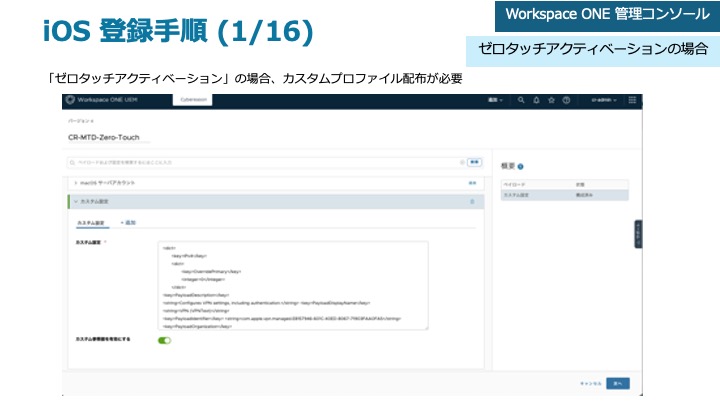Open the grid apps menu icon
This screenshot has width=720, height=405.
(x=632, y=100)
